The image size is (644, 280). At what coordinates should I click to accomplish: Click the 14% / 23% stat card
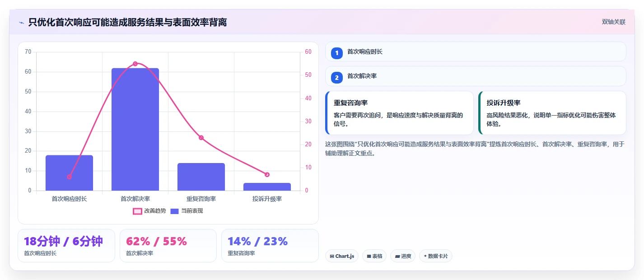[270, 245]
